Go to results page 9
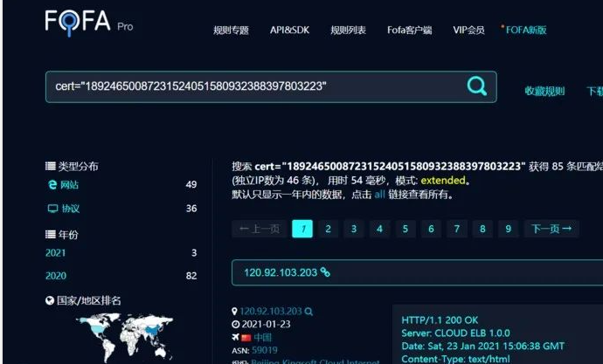603x364 pixels. (x=509, y=229)
